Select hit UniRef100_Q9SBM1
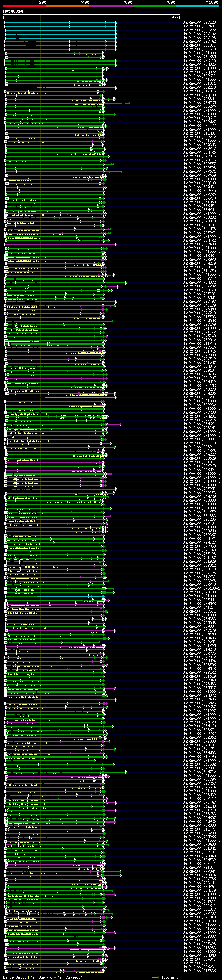This screenshot has width=222, height=980. (x=199, y=99)
